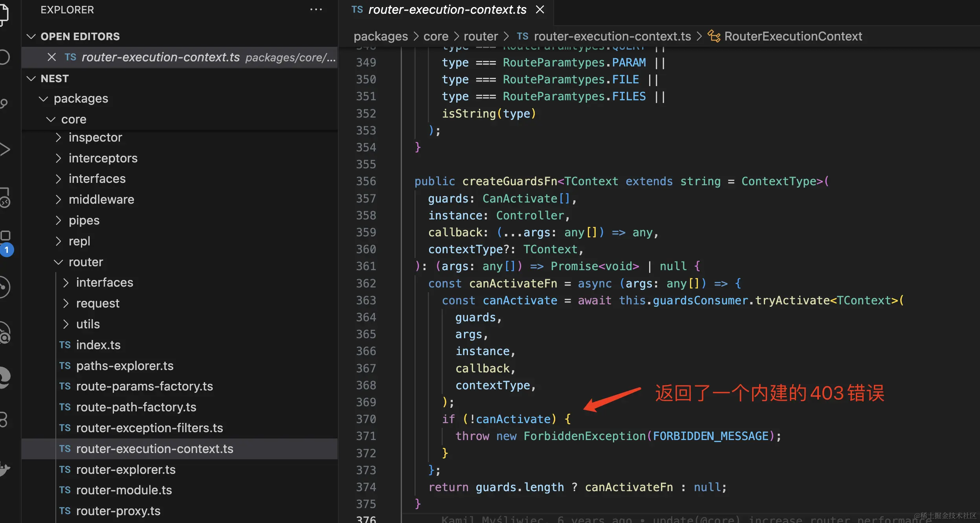
Task: Click packages breadcrumb segment
Action: point(381,37)
